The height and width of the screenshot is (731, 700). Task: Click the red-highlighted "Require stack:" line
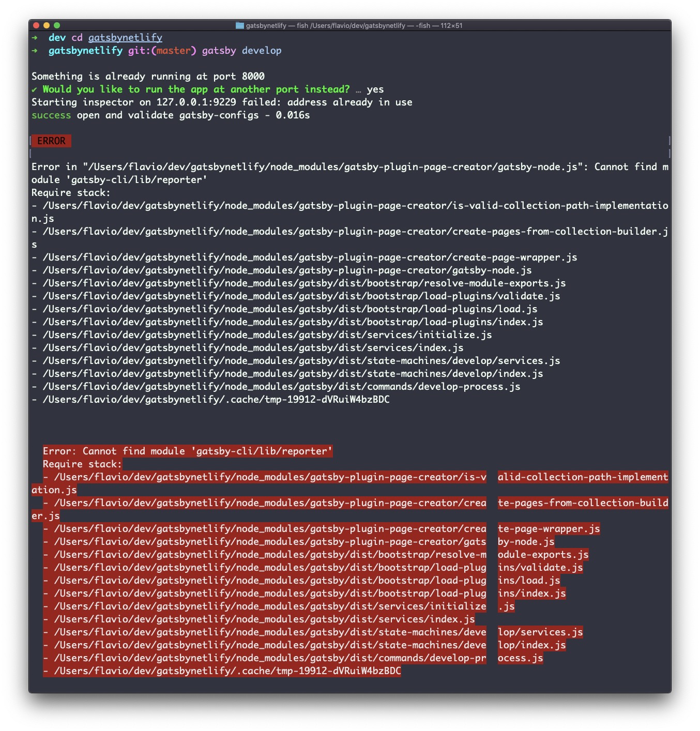[82, 464]
